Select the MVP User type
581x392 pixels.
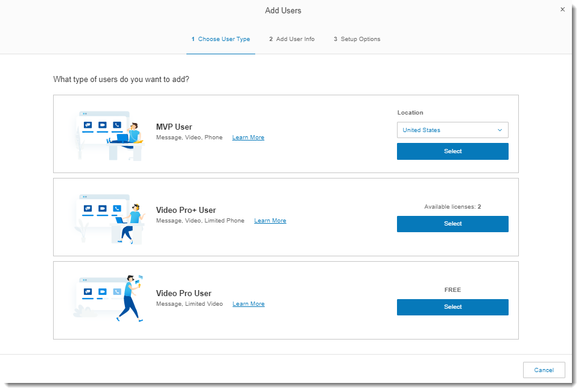coord(452,151)
